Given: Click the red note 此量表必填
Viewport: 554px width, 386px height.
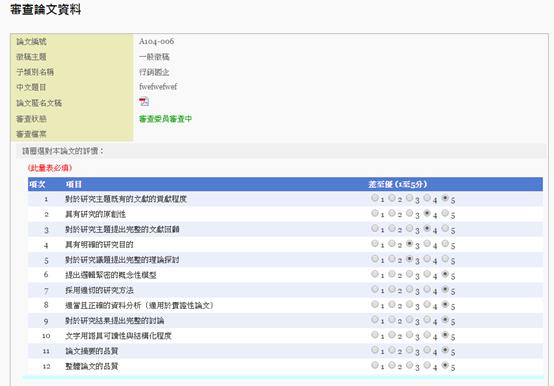Looking at the screenshot, I should click(x=50, y=168).
